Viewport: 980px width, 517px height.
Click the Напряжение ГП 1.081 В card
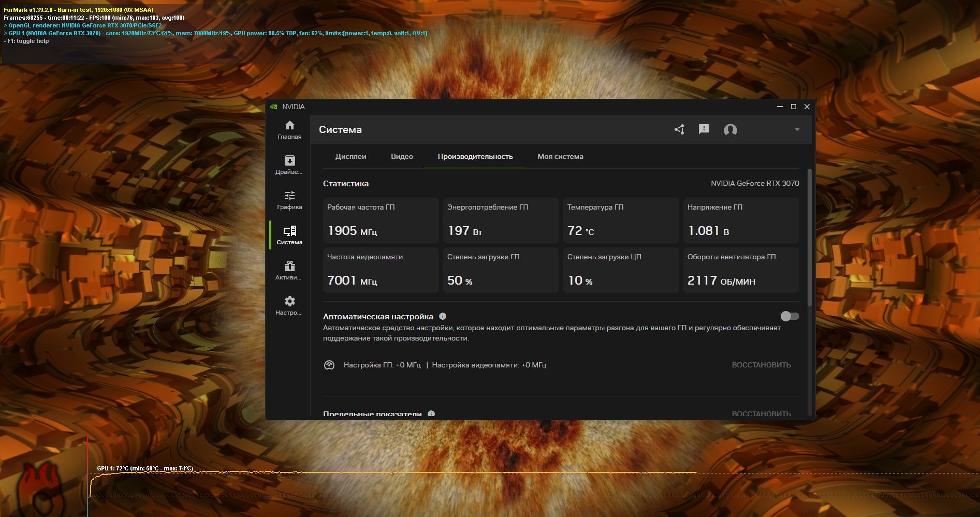[x=741, y=220]
